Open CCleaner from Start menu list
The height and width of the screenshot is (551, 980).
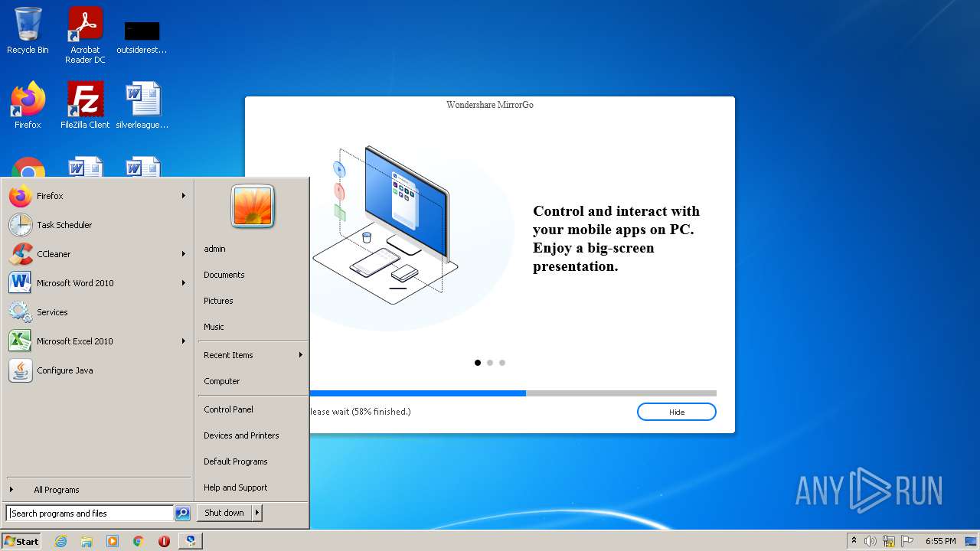(x=97, y=254)
